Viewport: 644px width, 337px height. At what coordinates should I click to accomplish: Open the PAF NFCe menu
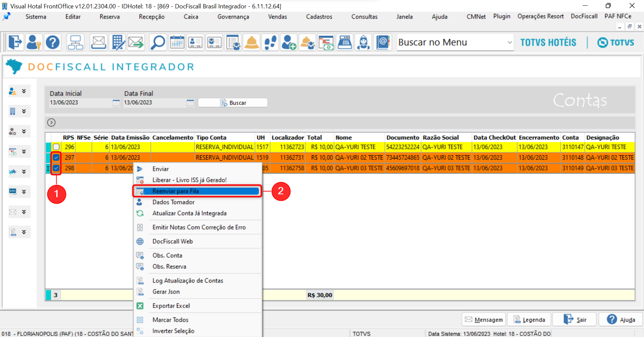[x=618, y=16]
